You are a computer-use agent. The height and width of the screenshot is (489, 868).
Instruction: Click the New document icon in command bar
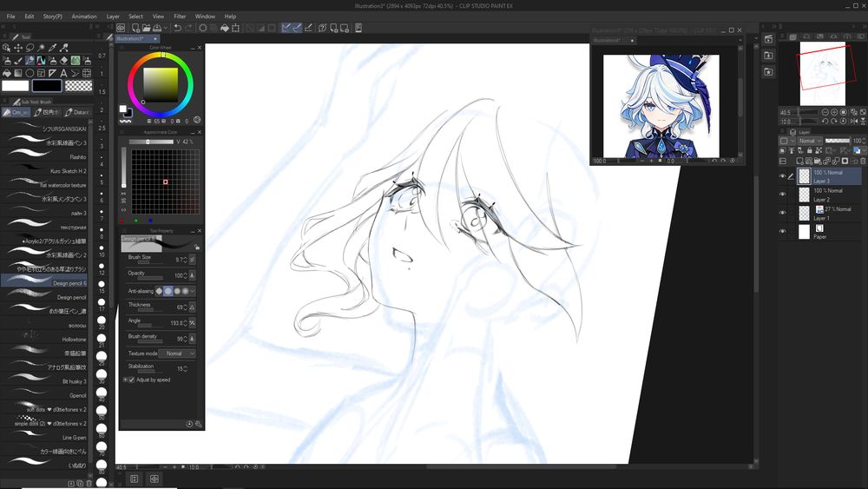point(135,28)
